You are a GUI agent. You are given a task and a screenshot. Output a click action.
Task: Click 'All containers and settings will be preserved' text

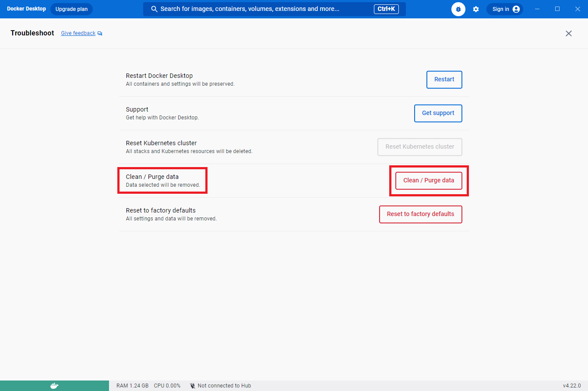coord(180,84)
